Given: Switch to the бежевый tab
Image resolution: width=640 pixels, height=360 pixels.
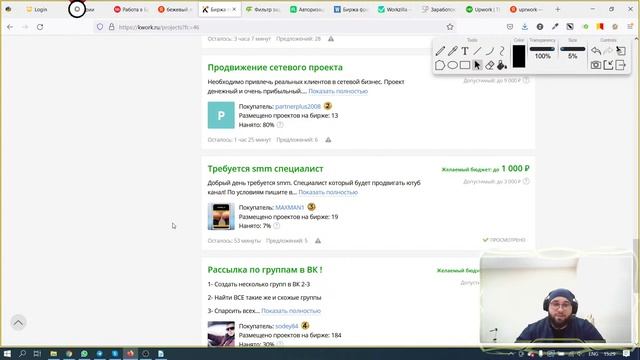Looking at the screenshot, I should [175, 9].
